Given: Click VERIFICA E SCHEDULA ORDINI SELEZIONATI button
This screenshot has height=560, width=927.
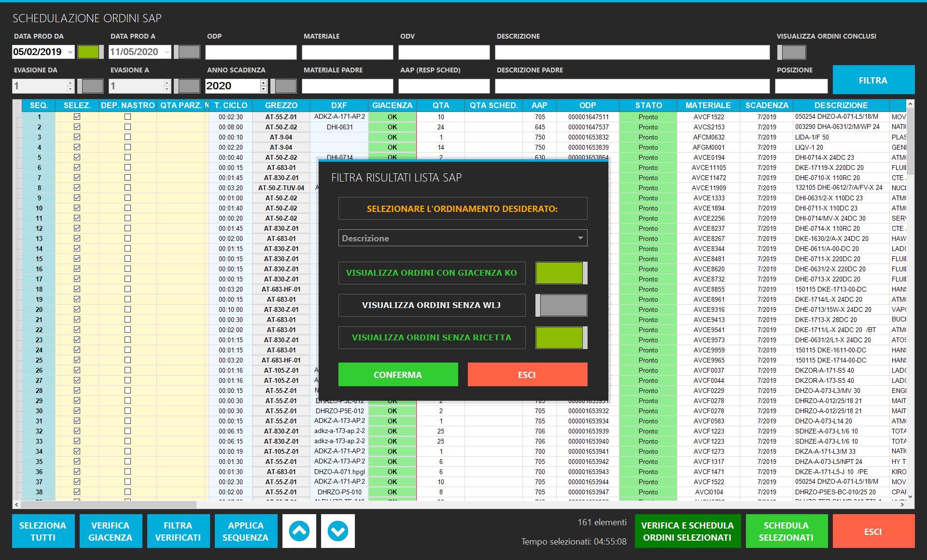Looking at the screenshot, I should 688,531.
